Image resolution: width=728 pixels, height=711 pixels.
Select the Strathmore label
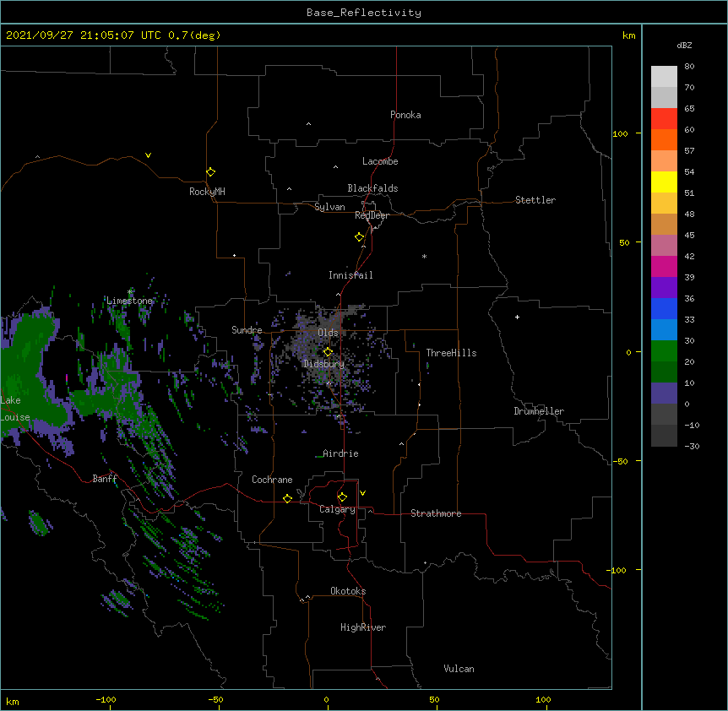[436, 513]
